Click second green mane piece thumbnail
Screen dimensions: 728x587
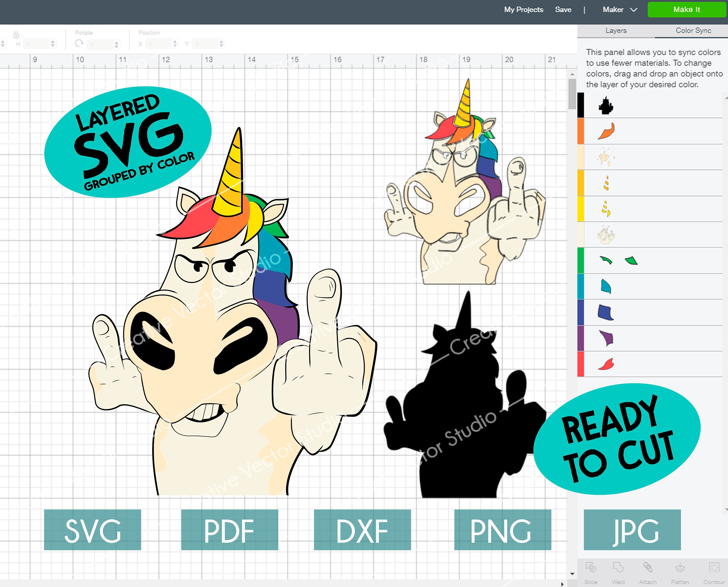click(631, 260)
